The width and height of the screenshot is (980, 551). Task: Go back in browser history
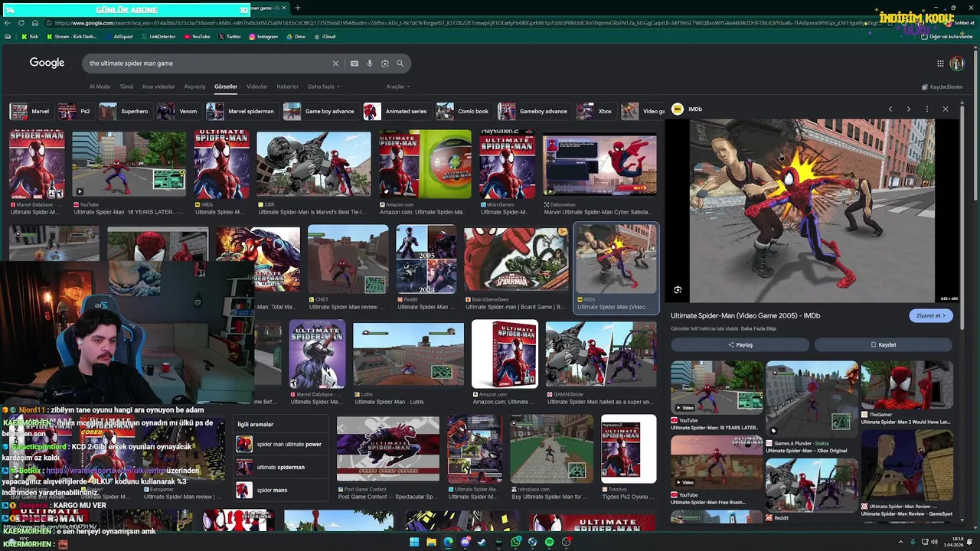point(8,23)
